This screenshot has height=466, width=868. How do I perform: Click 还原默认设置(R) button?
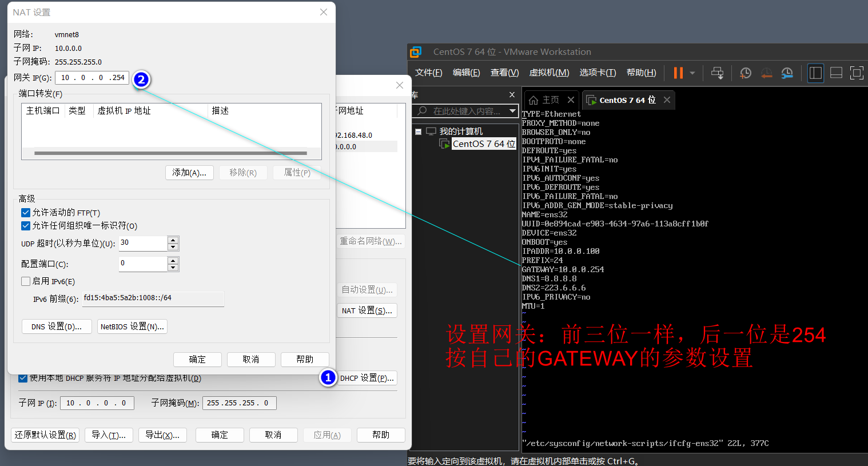click(x=45, y=435)
